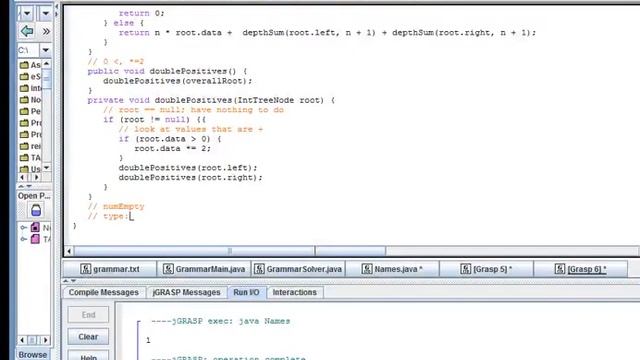Open the jGRASP Messages tab

click(186, 292)
